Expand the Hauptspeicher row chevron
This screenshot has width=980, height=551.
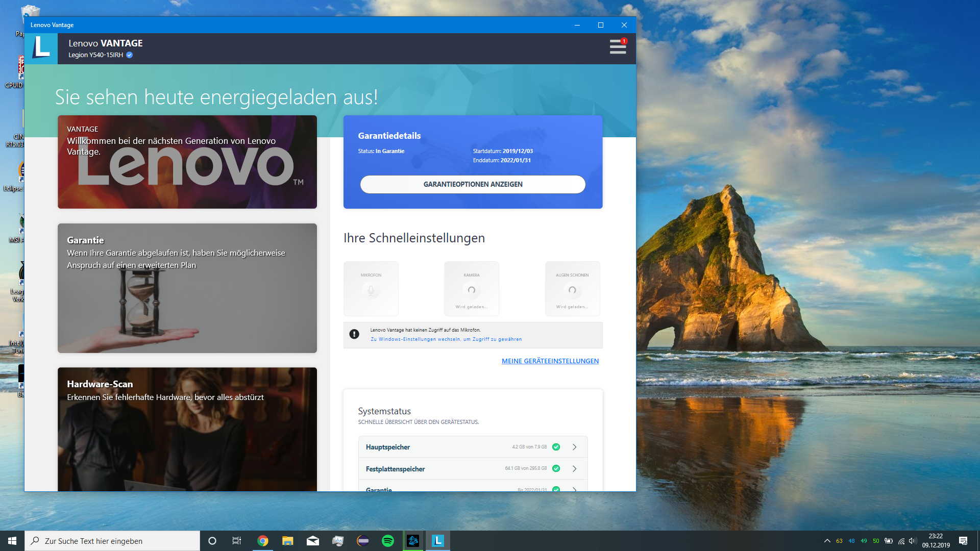(575, 447)
